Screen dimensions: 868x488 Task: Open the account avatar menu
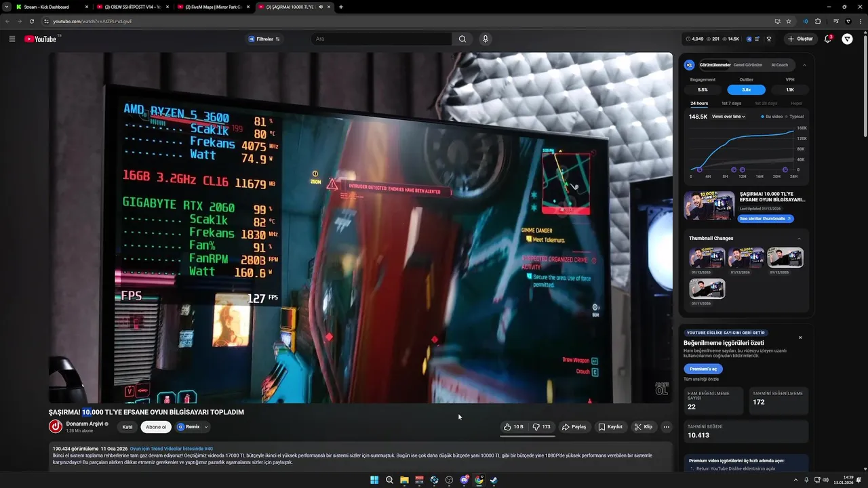848,39
